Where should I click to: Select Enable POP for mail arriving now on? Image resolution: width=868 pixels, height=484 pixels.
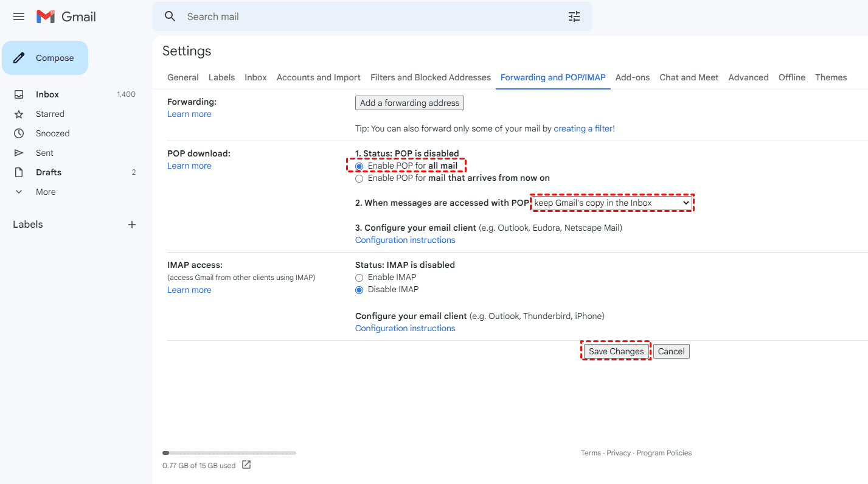359,178
